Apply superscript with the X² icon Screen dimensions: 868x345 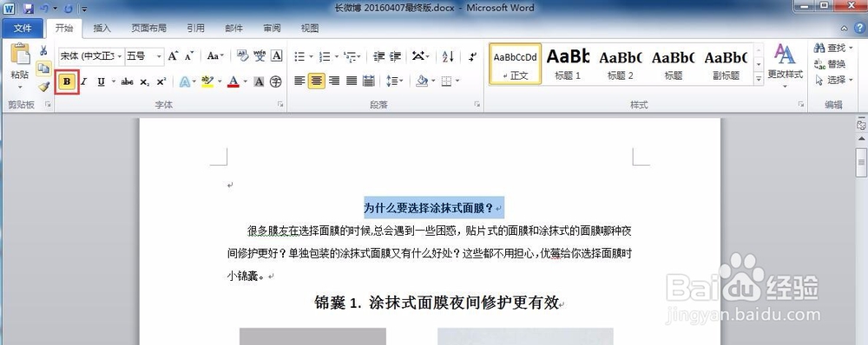tap(161, 81)
